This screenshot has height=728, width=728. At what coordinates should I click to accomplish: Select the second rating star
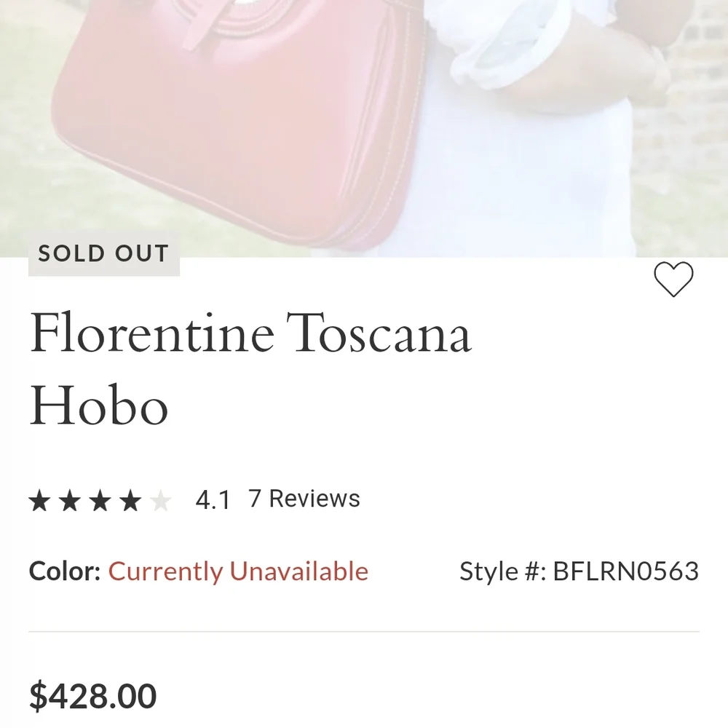[71, 499]
